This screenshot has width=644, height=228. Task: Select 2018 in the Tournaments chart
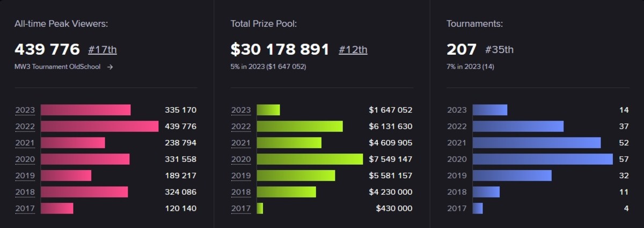pos(457,192)
